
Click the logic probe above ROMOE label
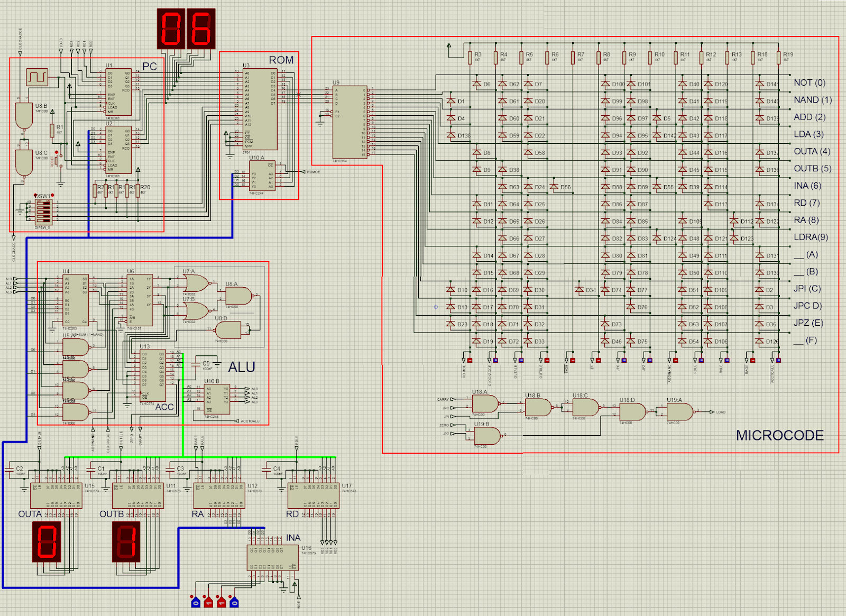tap(470, 360)
